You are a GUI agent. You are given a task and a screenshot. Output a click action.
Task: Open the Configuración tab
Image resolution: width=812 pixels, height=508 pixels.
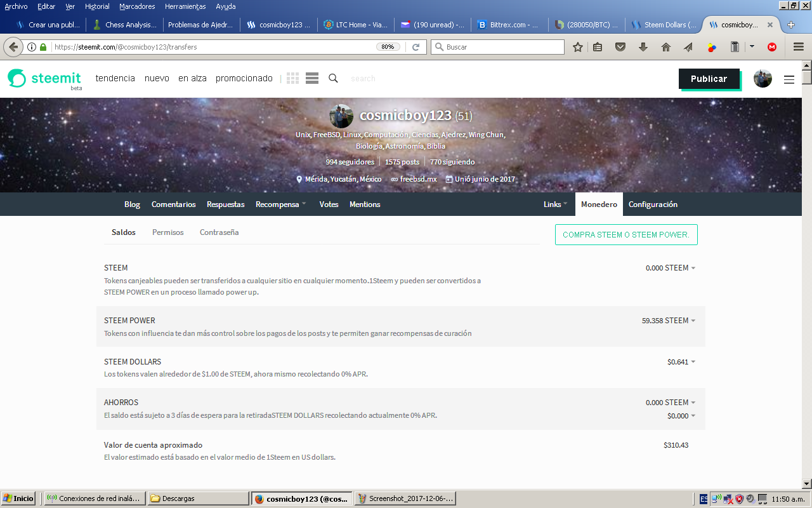[x=653, y=204]
